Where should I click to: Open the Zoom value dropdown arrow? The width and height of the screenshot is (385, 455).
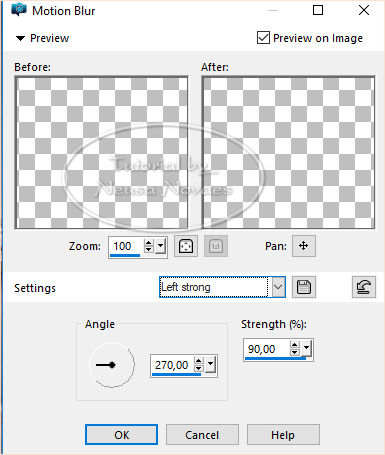[161, 246]
